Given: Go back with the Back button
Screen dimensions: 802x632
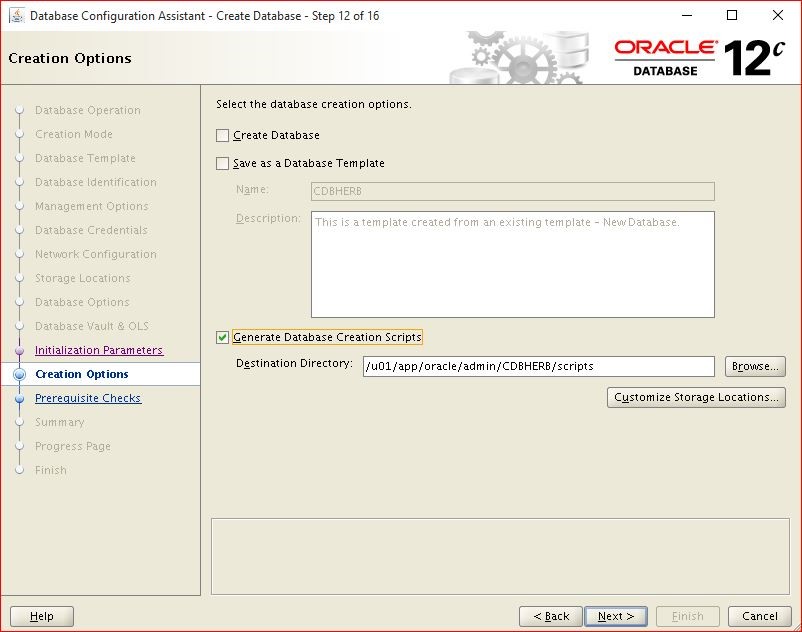Looking at the screenshot, I should (x=551, y=616).
